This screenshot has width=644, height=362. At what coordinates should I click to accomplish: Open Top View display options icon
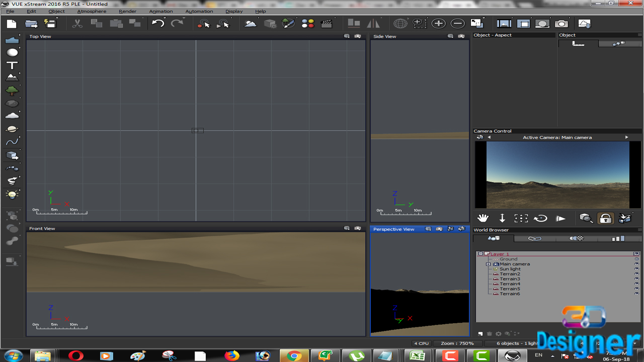(347, 36)
